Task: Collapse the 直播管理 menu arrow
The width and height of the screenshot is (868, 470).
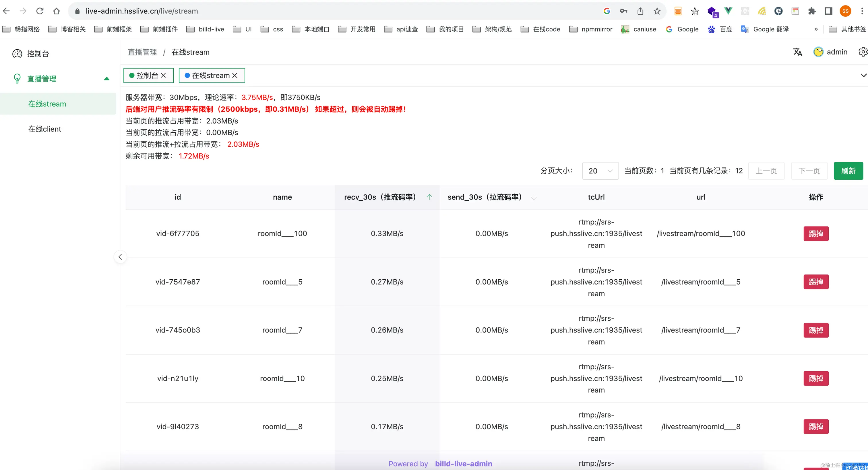Action: (107, 79)
